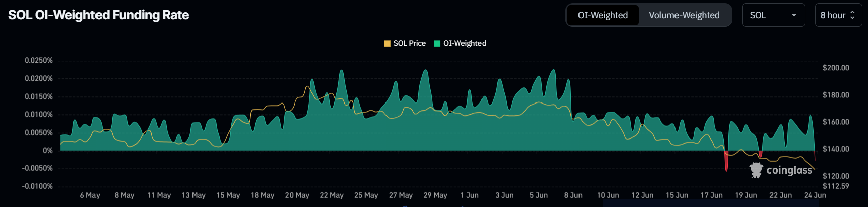Click the $112.59 price axis label

(836, 186)
